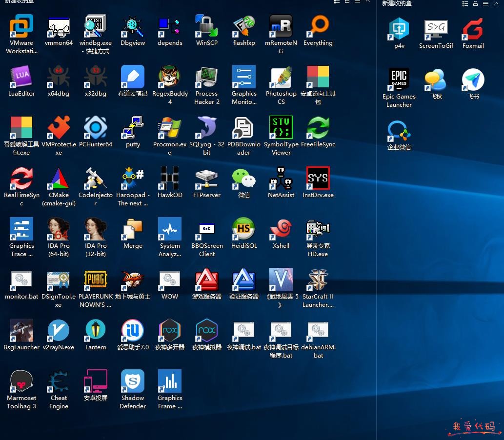Screen dimensions: 504x440
Task: Select the x32dbg debugger icon
Action: (96, 77)
